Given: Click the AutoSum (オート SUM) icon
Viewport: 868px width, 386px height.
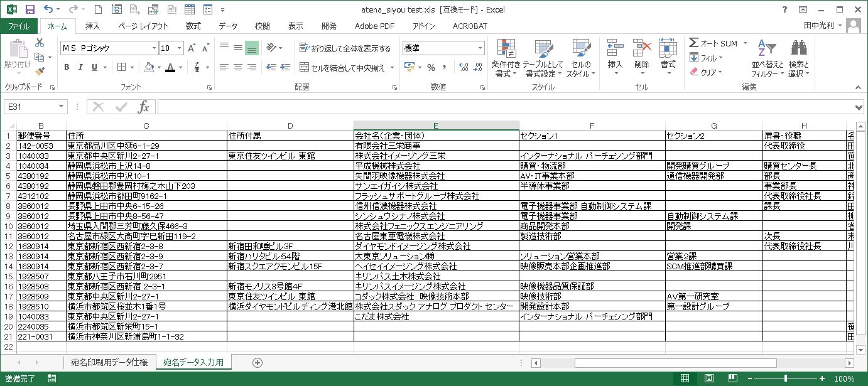Looking at the screenshot, I should (694, 43).
